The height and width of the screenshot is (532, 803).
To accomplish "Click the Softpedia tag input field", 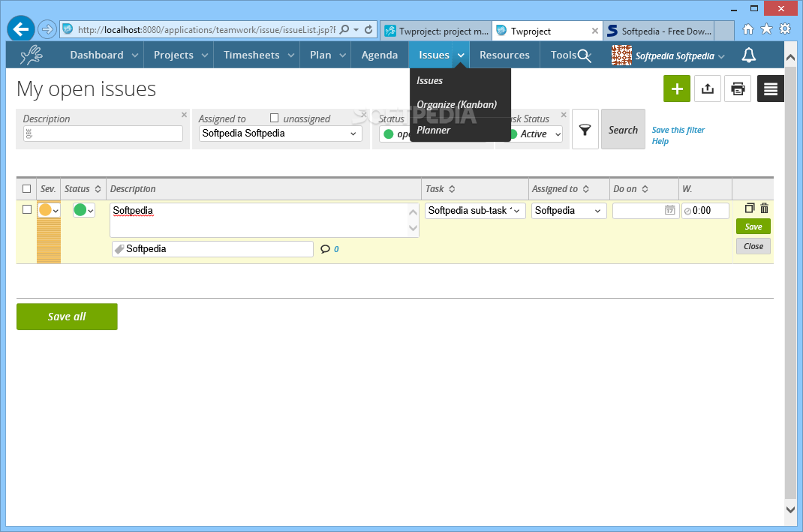I will [212, 249].
